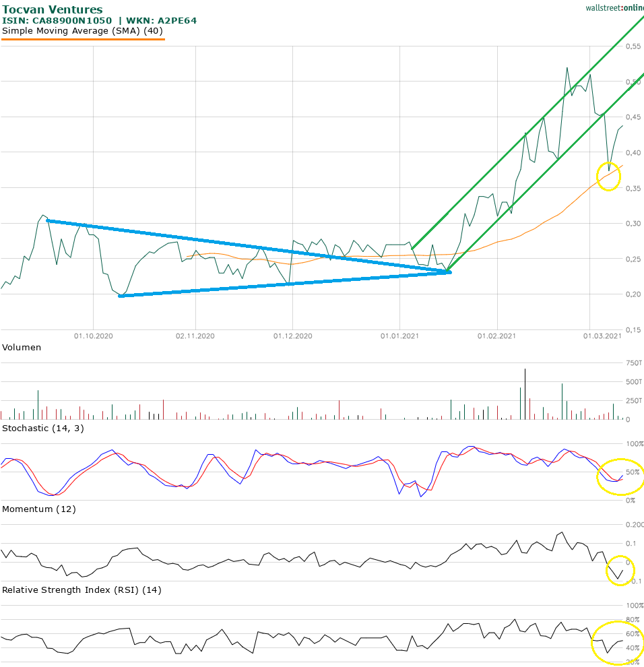Image resolution: width=644 pixels, height=667 pixels.
Task: Click the tallest black volume bar
Action: pos(525,394)
